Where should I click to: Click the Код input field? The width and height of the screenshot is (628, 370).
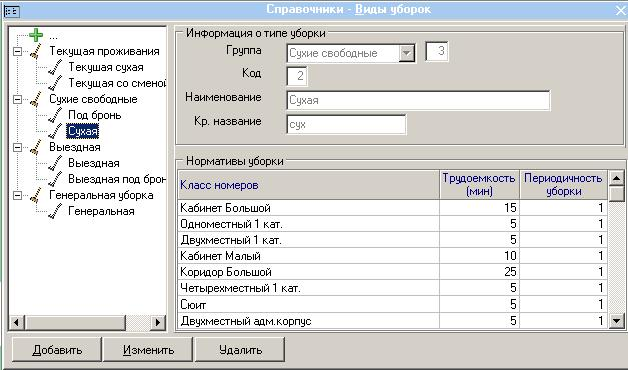[297, 76]
